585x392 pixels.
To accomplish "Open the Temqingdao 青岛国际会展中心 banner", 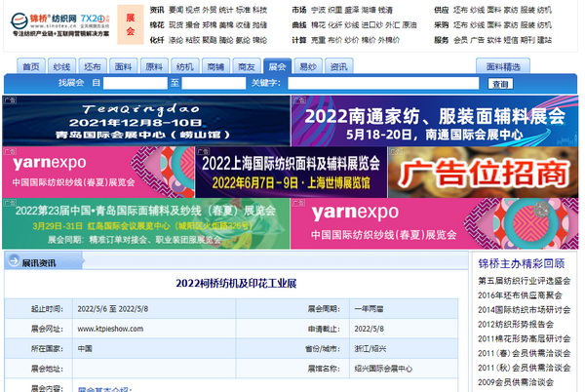I will click(x=146, y=121).
